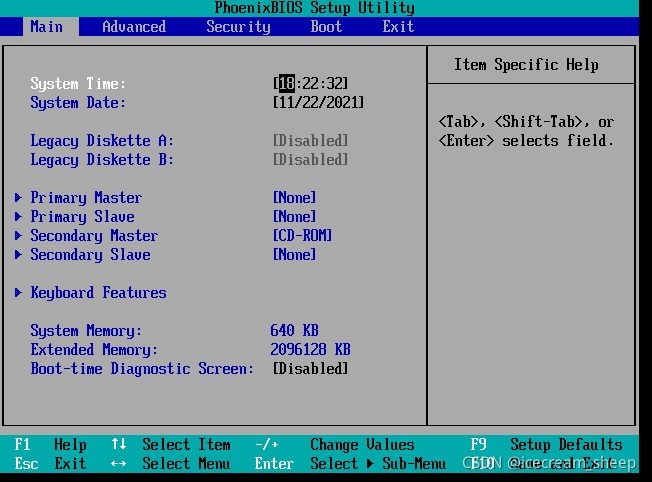
Task: Click the Extended Memory value
Action: (x=310, y=350)
